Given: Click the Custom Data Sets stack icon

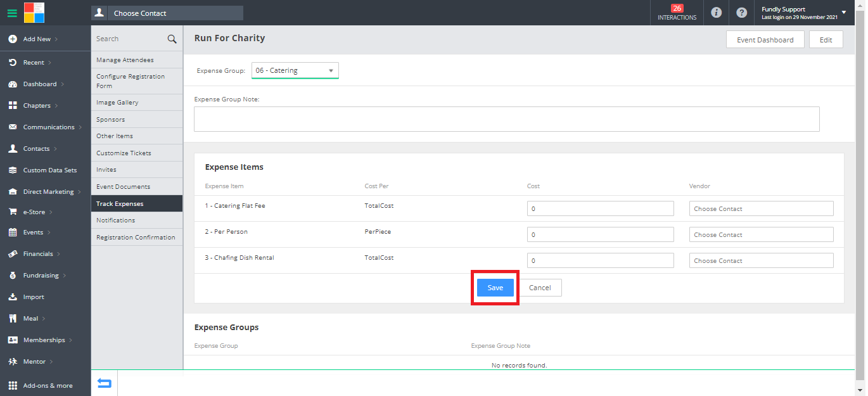Looking at the screenshot, I should (13, 170).
